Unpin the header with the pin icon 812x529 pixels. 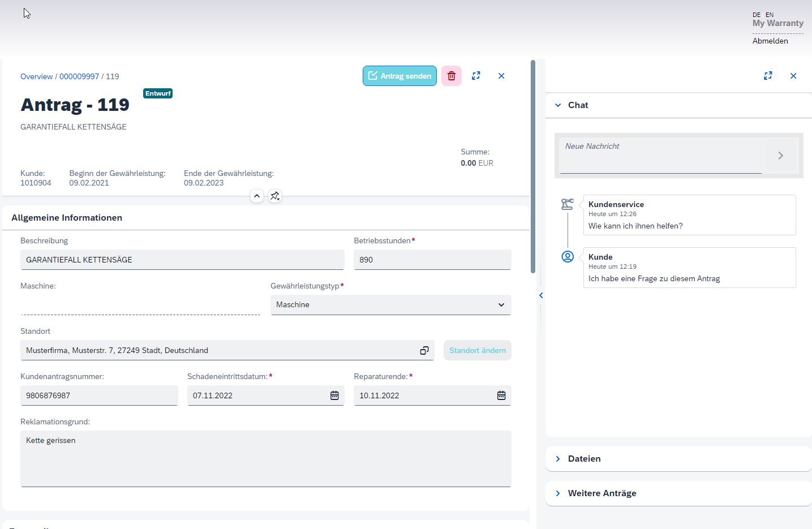[275, 196]
